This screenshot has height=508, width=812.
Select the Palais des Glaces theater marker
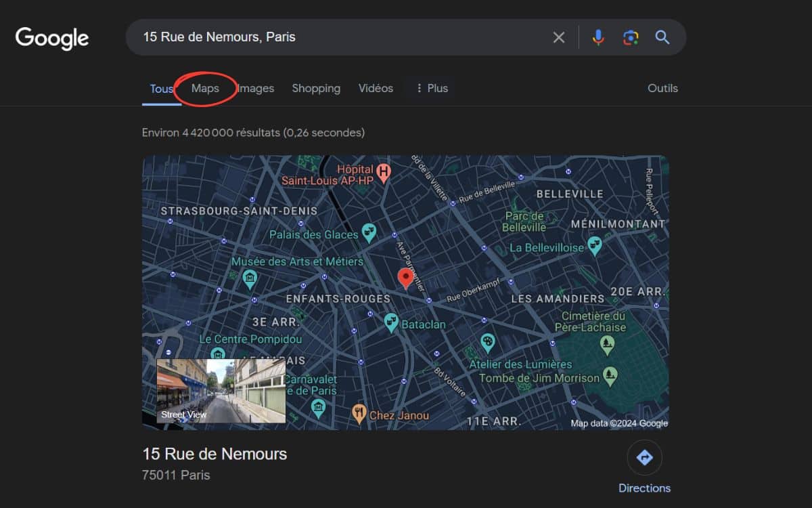tap(369, 234)
